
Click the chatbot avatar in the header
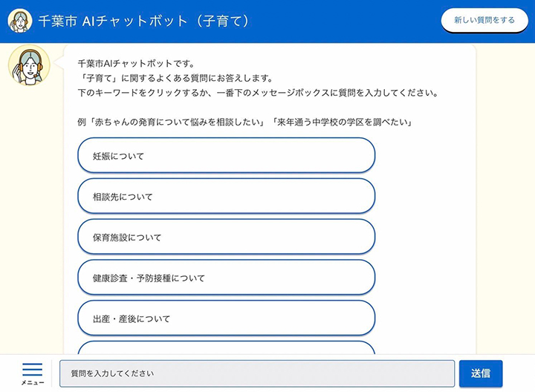click(19, 21)
